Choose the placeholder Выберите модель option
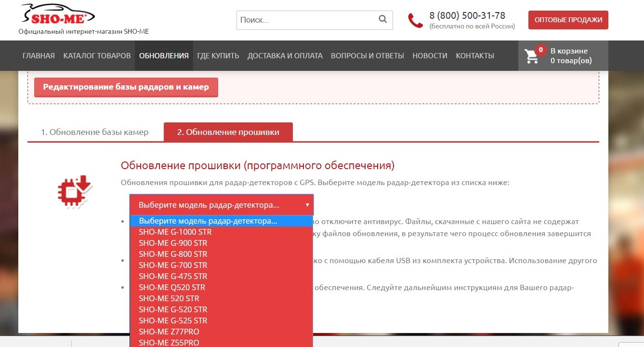 pos(222,221)
